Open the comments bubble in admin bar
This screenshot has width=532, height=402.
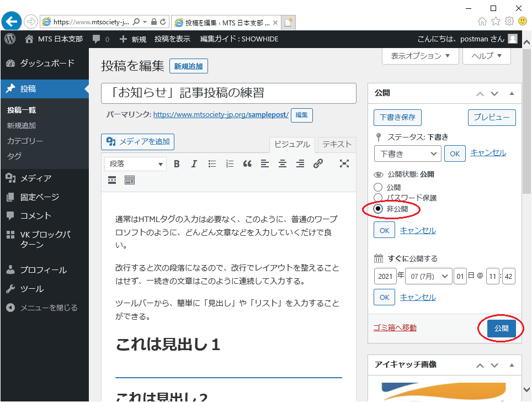tap(100, 39)
